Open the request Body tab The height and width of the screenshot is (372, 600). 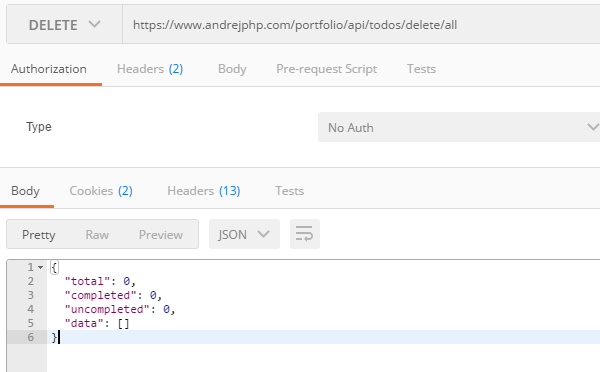pos(232,69)
